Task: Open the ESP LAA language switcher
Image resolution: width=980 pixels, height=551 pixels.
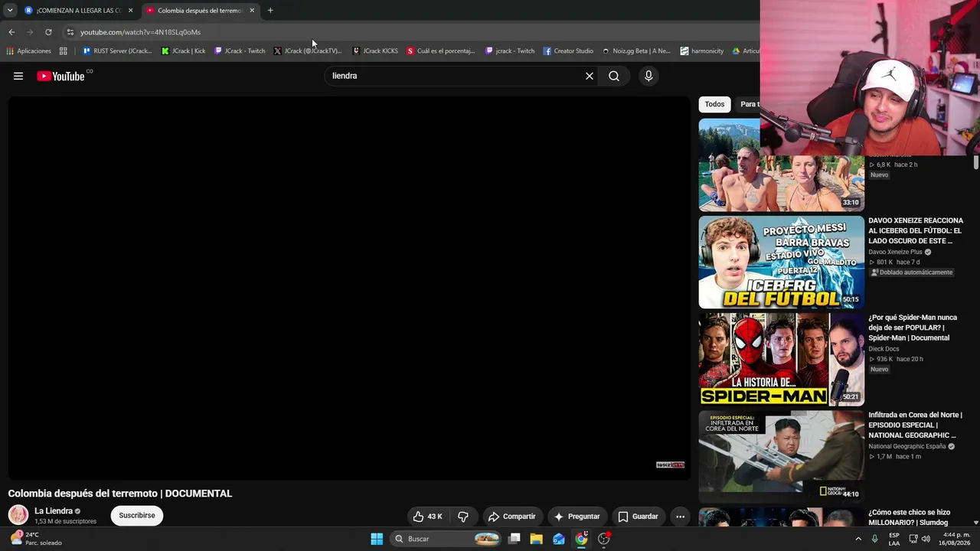Action: point(894,539)
